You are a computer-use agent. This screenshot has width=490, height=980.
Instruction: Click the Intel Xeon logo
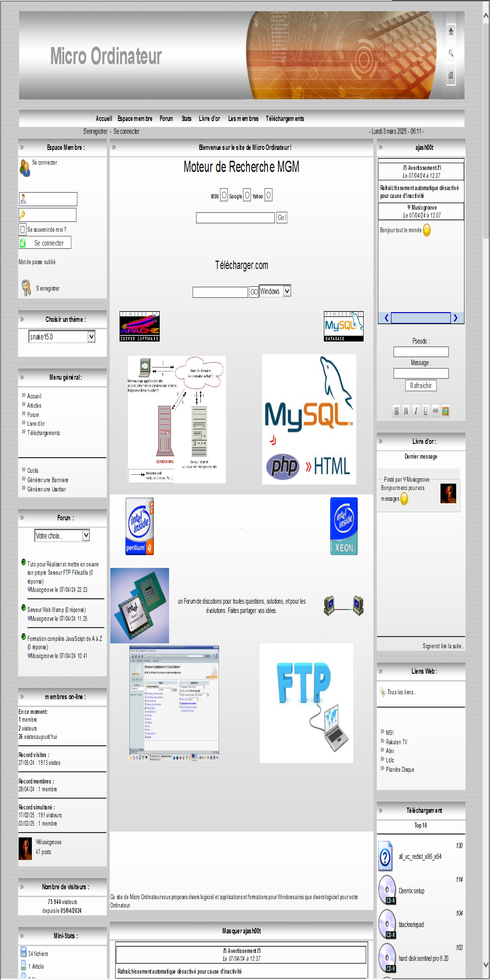tap(344, 526)
